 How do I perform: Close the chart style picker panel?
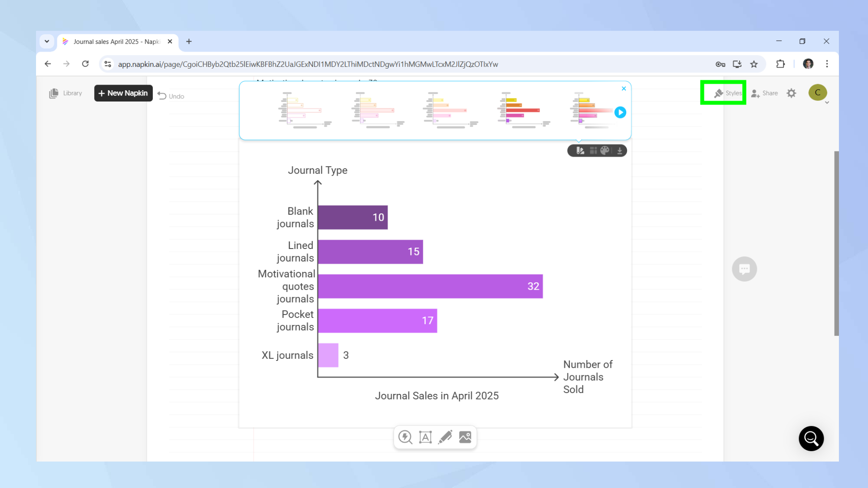pos(624,88)
